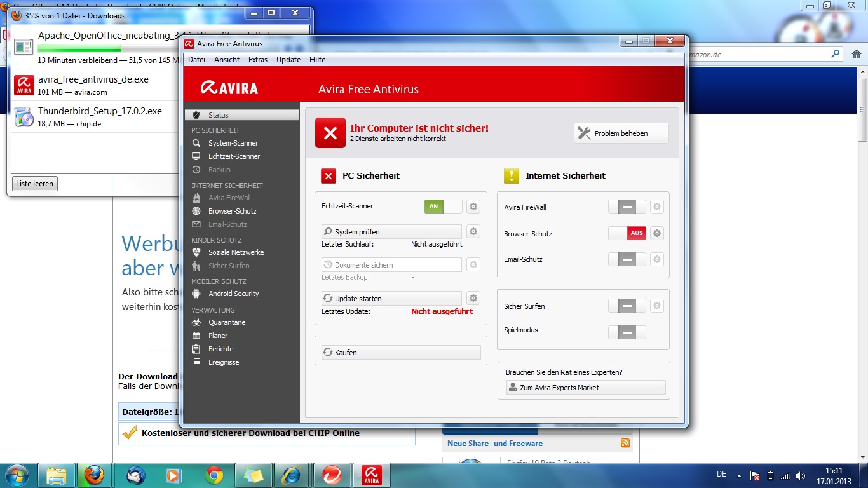Viewport: 868px width, 488px height.
Task: Toggle Sicher Surfen switch
Action: coord(627,306)
